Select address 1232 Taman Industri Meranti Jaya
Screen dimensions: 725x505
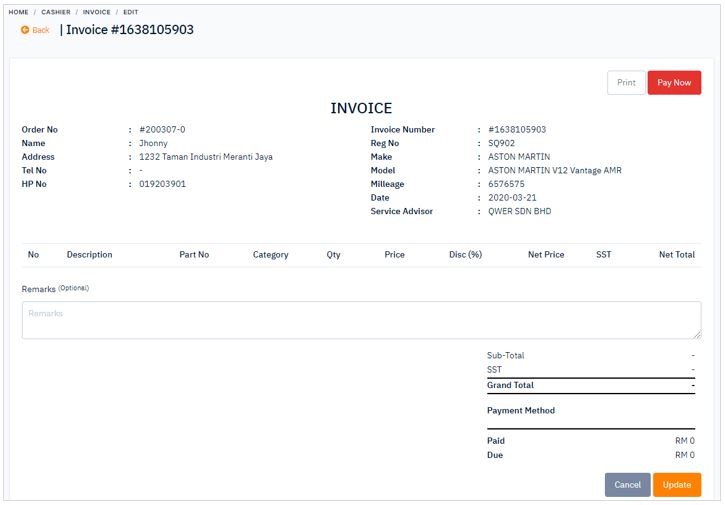(x=206, y=157)
